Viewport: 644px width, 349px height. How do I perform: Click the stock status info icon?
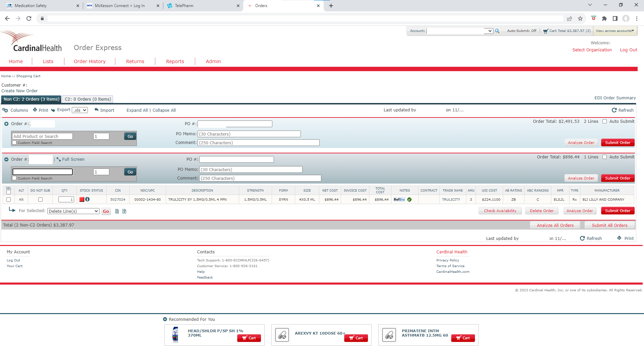[88, 199]
